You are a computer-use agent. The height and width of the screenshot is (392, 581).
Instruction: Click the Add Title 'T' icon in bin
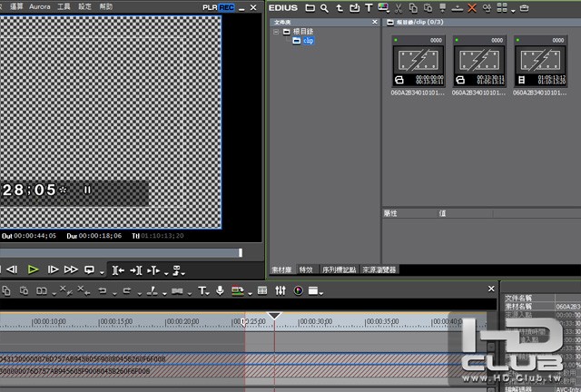369,7
